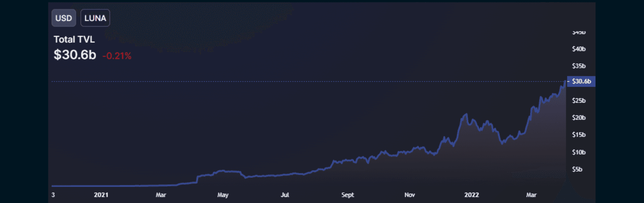Screen dimensions: 644x203
Task: Click the 2022 timeline label
Action: point(472,195)
